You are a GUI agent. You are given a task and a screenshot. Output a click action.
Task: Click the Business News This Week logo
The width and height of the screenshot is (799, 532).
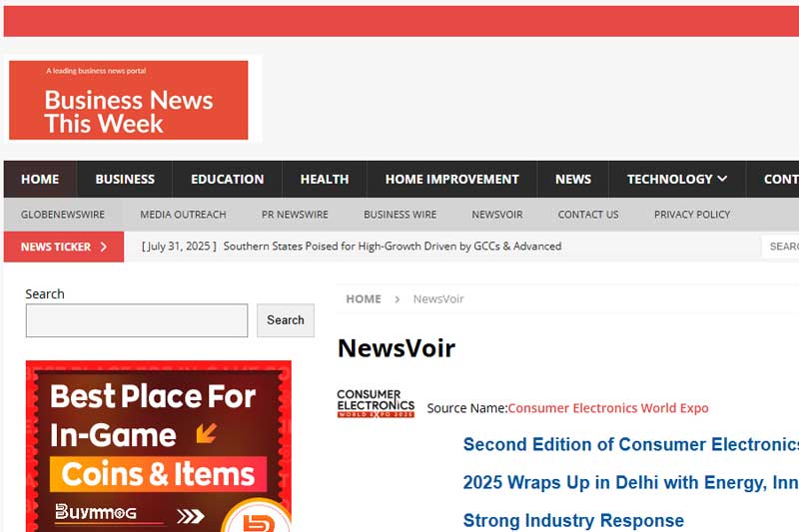point(129,100)
